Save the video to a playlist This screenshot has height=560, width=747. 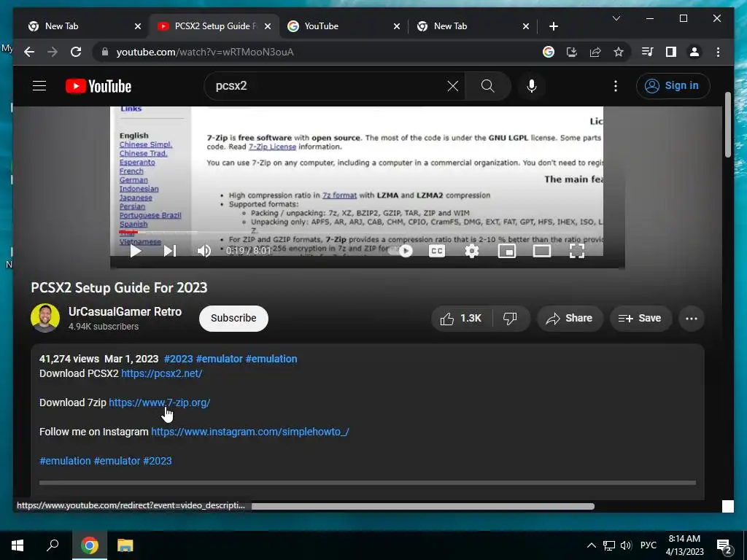pyautogui.click(x=640, y=319)
